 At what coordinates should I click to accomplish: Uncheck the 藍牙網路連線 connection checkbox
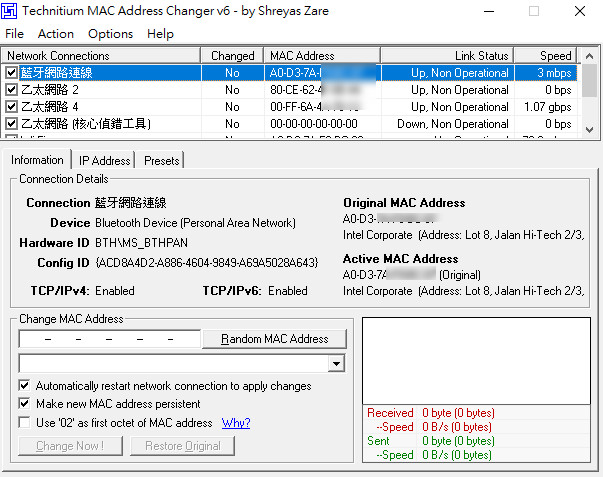[x=12, y=72]
